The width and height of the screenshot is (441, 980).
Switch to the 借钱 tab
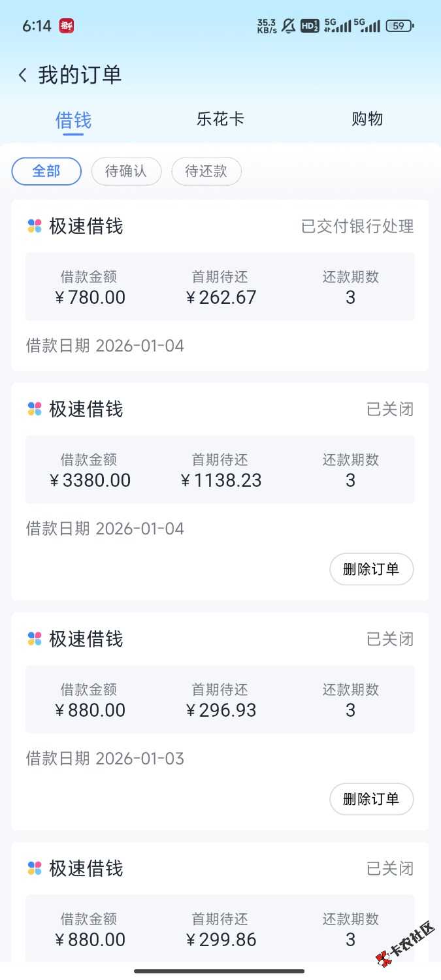[73, 120]
